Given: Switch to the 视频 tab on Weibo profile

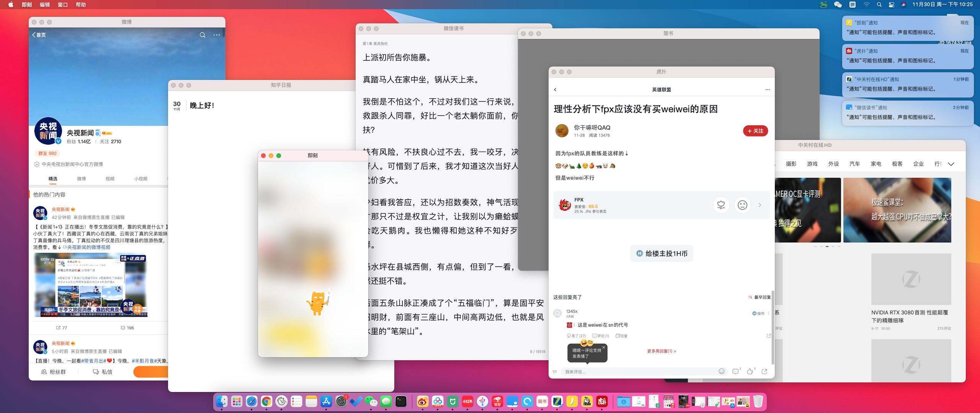Looking at the screenshot, I should pyautogui.click(x=110, y=179).
